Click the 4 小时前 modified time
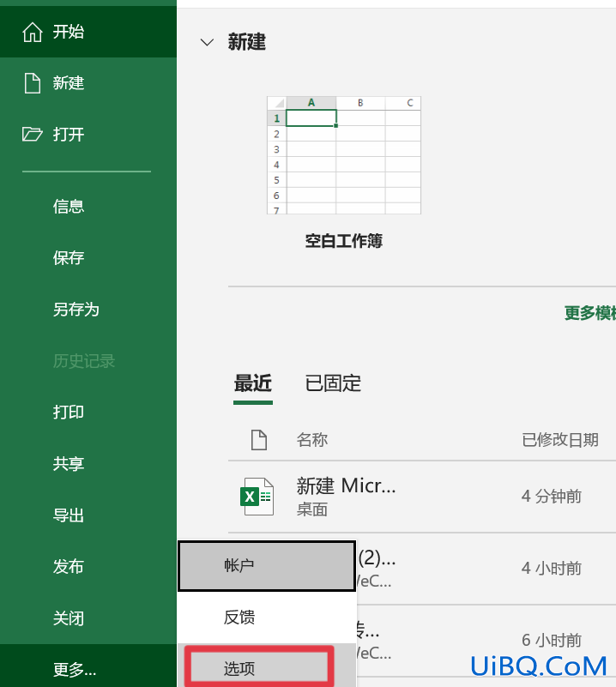The image size is (616, 687). pos(551,569)
